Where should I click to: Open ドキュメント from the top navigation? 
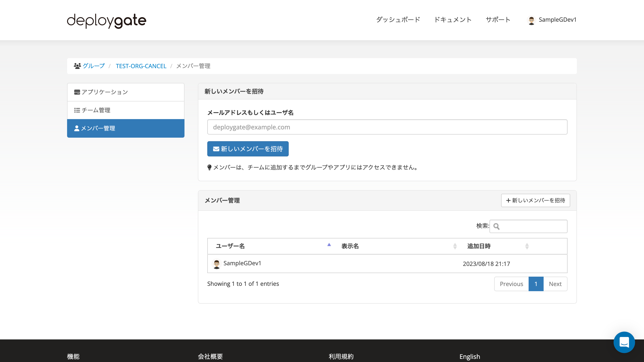tap(453, 20)
